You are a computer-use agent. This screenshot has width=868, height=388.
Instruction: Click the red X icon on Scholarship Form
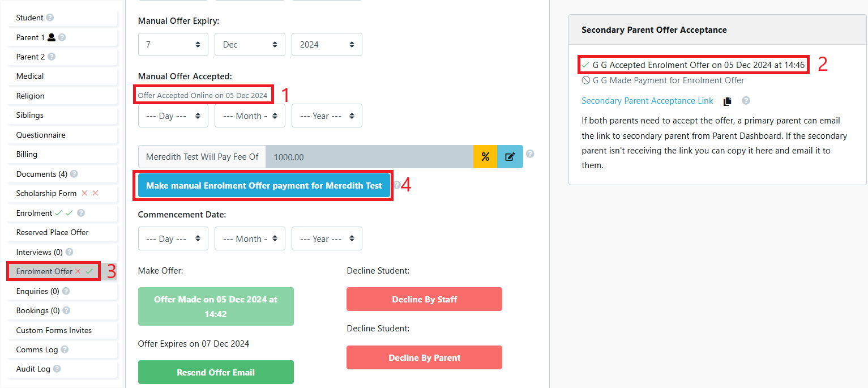(85, 193)
